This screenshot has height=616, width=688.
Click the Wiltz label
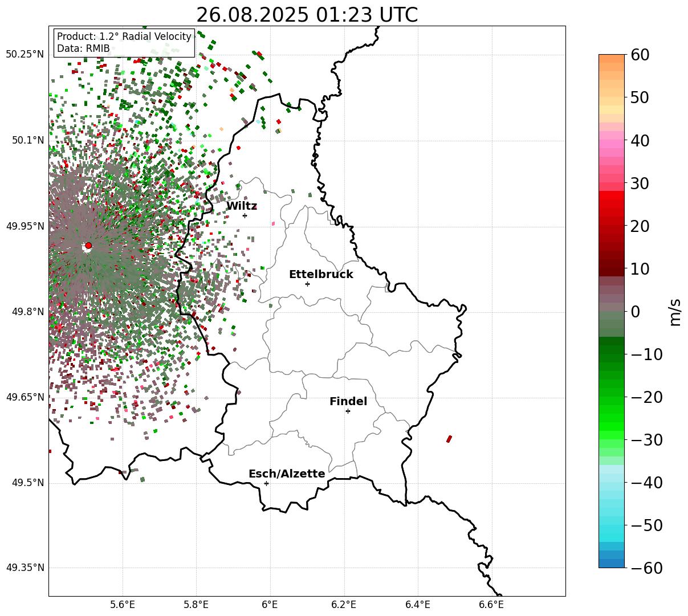(242, 206)
